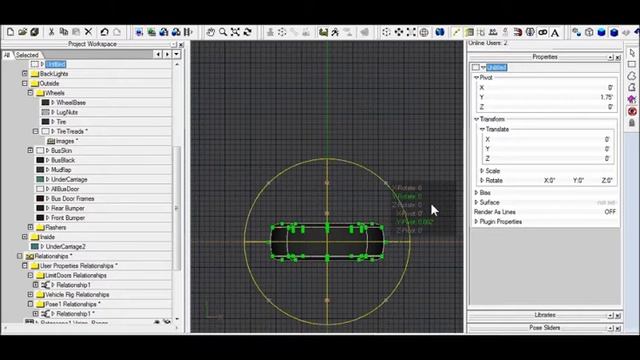Collapse the Inside folder
This screenshot has width=640, height=360.
[25, 237]
